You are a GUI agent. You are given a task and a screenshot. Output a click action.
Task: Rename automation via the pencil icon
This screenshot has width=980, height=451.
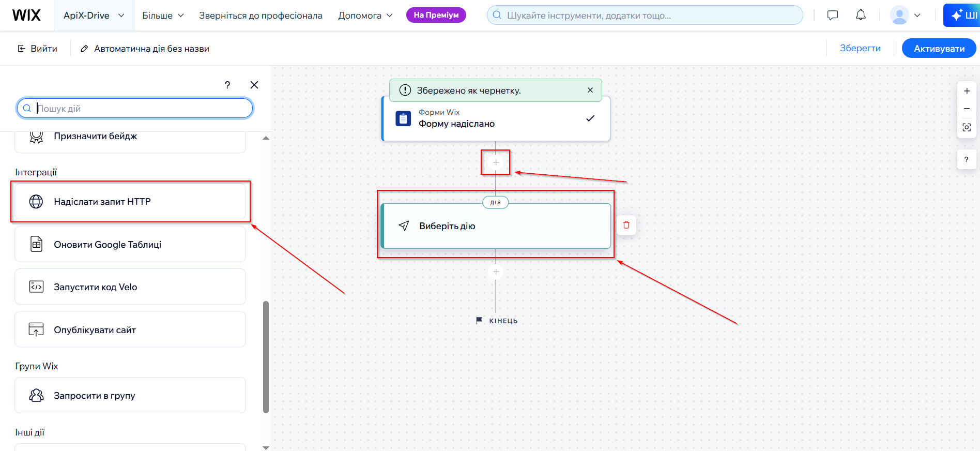pyautogui.click(x=84, y=49)
